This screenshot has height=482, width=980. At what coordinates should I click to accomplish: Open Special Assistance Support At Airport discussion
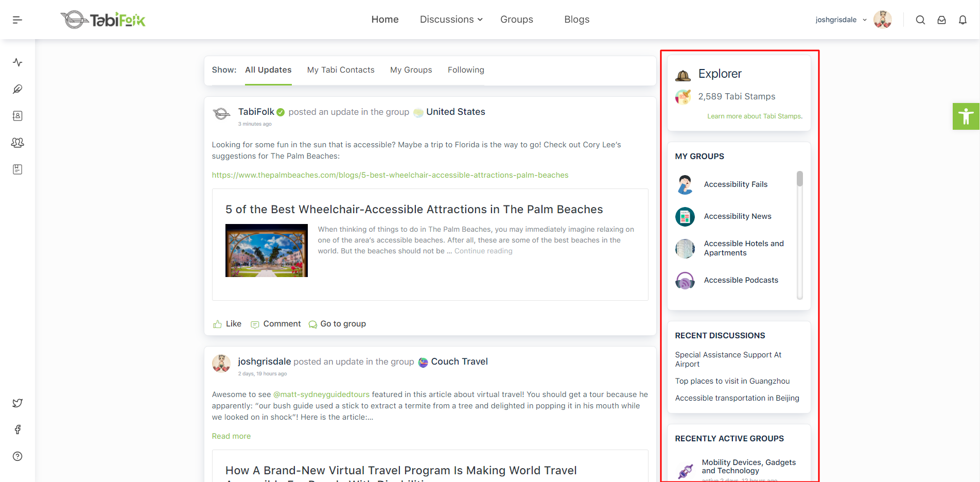(728, 359)
